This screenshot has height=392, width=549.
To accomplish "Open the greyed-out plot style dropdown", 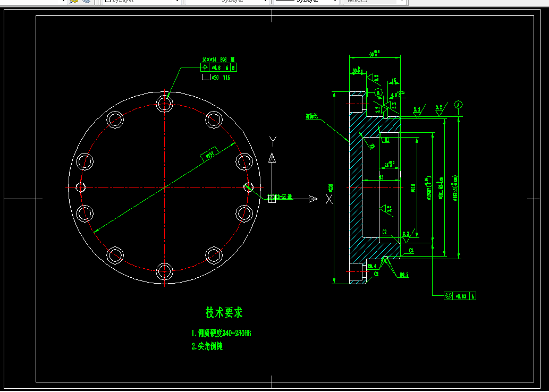I will 374,1.
